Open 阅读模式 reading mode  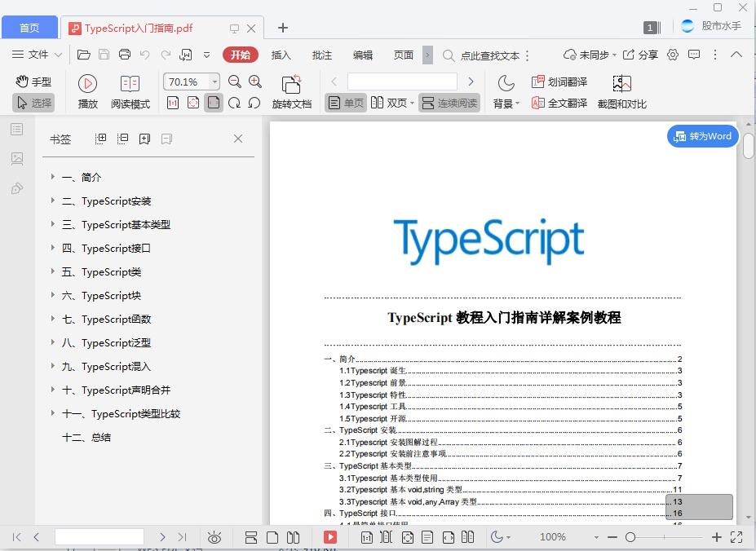click(x=130, y=91)
